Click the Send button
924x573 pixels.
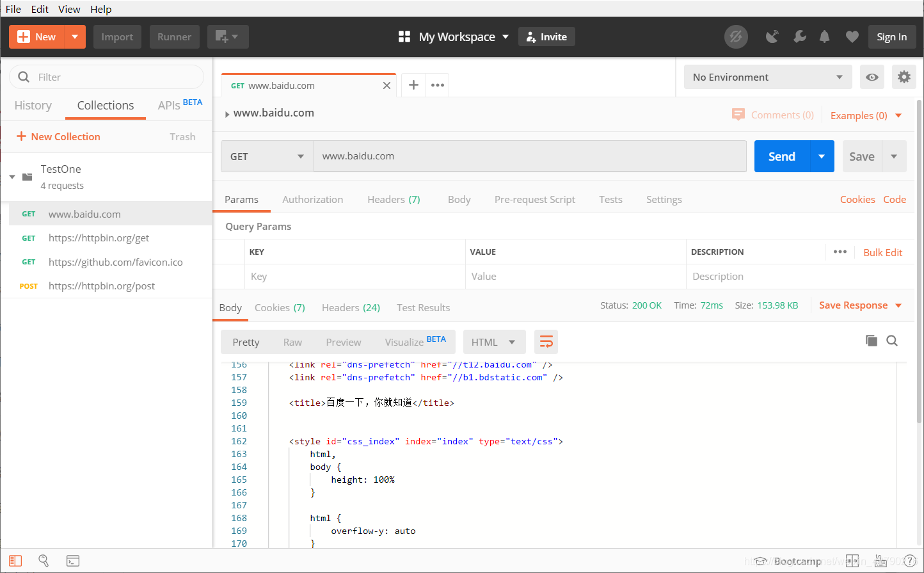(x=782, y=156)
